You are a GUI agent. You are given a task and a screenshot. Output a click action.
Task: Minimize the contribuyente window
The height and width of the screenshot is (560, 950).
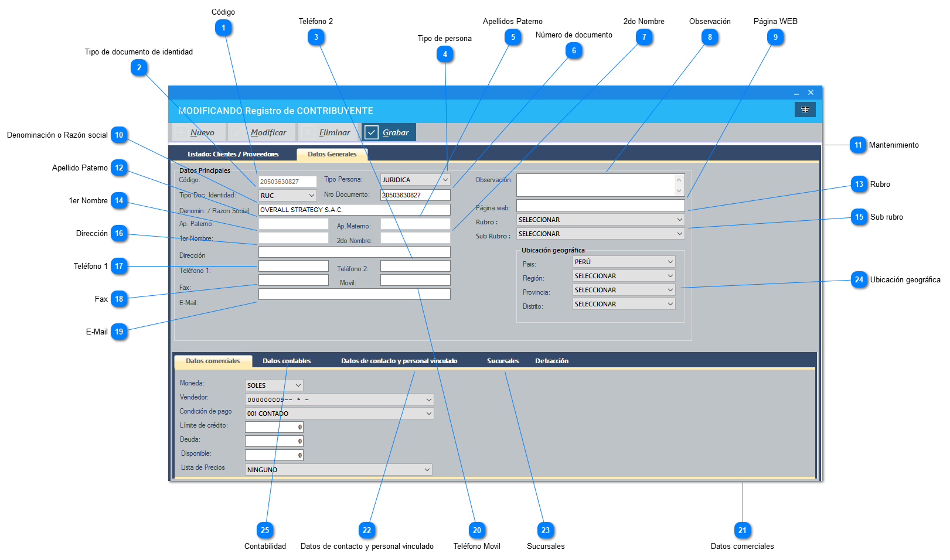click(796, 93)
